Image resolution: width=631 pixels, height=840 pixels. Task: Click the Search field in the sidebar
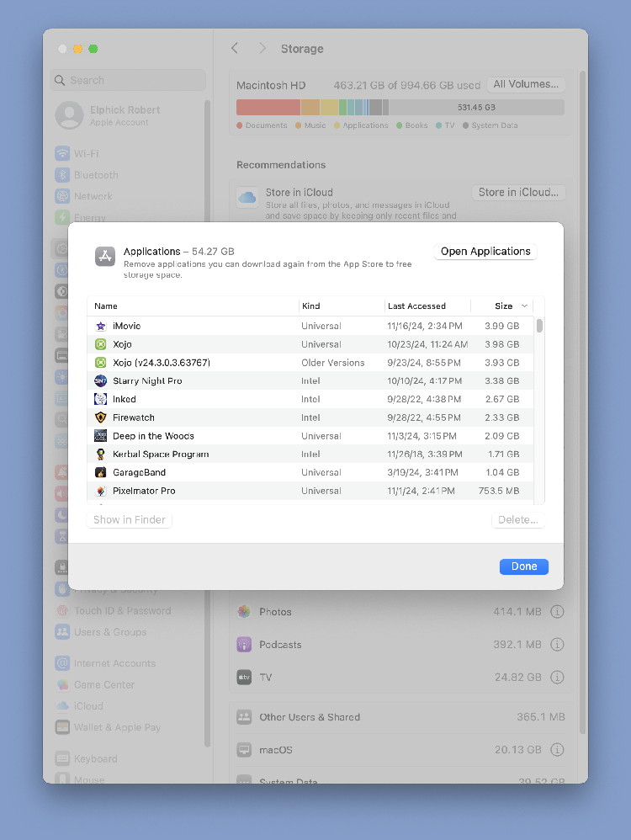point(129,80)
